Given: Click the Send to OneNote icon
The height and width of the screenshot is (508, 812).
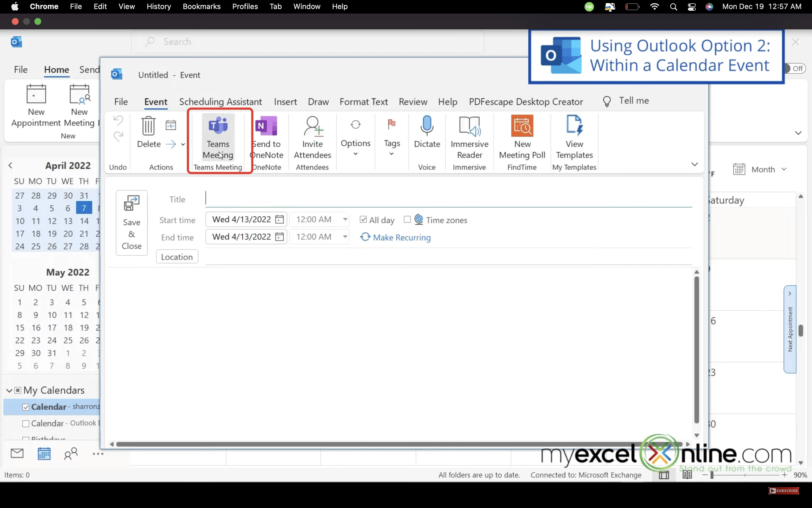Looking at the screenshot, I should pos(266,126).
